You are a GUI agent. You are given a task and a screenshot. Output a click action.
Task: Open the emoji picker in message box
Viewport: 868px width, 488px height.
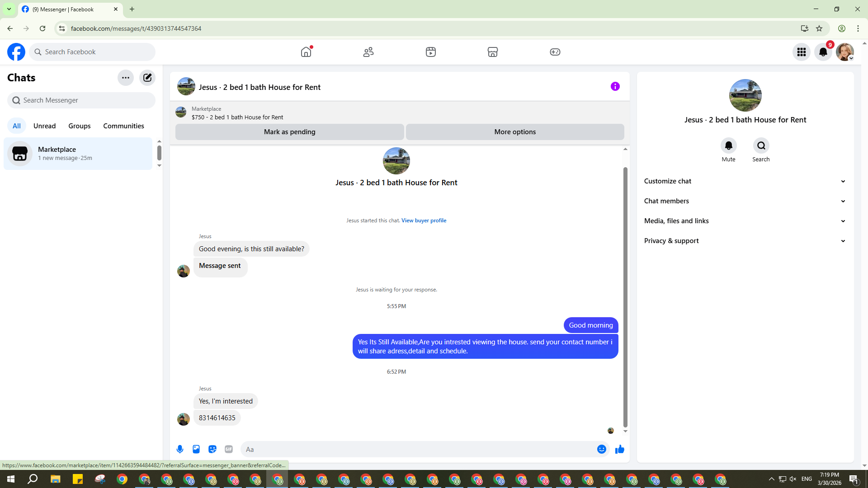tap(601, 449)
